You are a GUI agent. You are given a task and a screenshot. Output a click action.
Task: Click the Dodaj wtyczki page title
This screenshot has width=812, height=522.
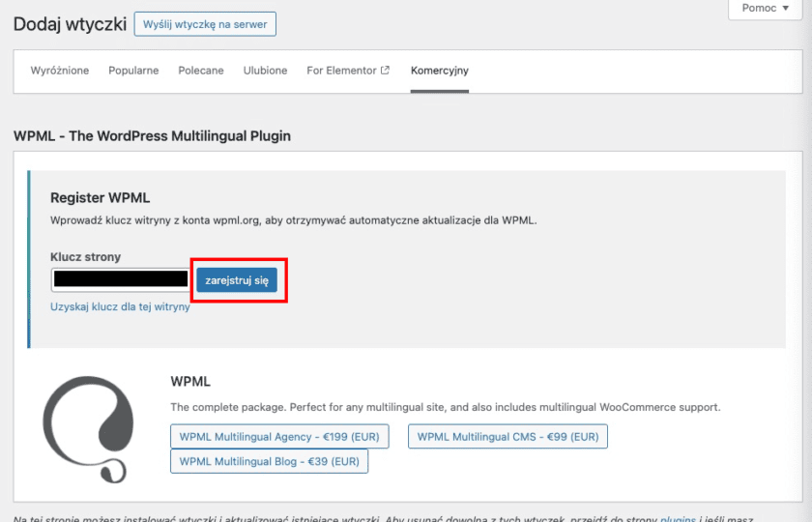pos(70,24)
